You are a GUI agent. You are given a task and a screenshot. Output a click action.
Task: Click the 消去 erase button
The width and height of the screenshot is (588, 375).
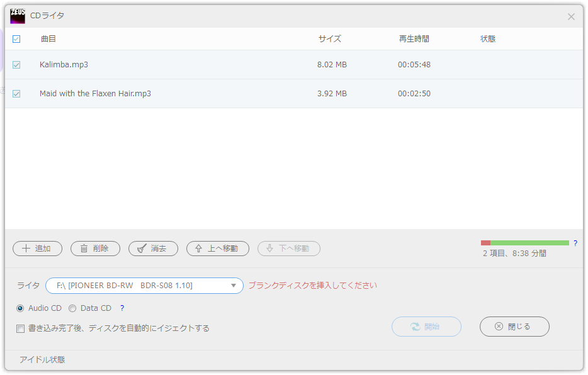(x=153, y=249)
